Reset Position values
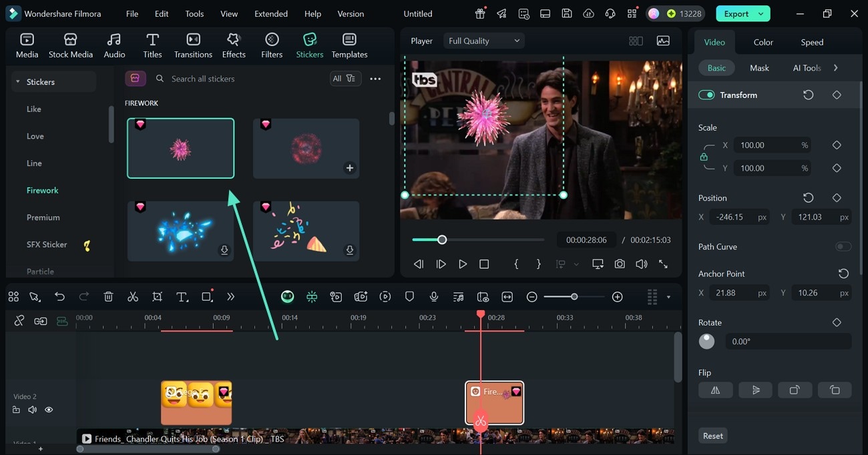Image resolution: width=868 pixels, height=455 pixels. (x=808, y=197)
